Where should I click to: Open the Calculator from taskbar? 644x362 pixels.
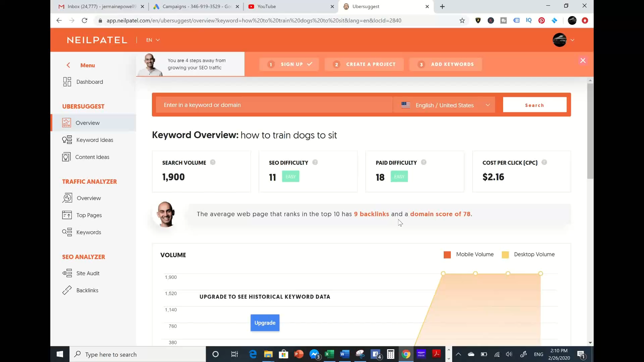tap(390, 354)
